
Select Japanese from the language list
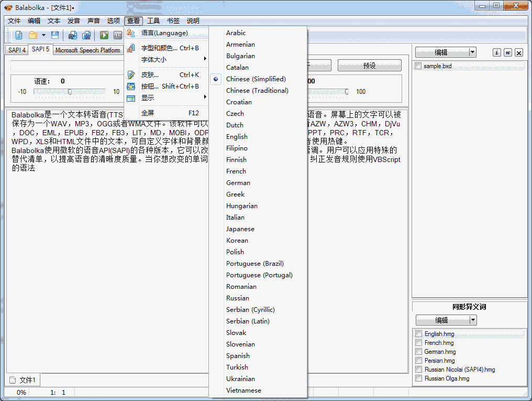240,229
